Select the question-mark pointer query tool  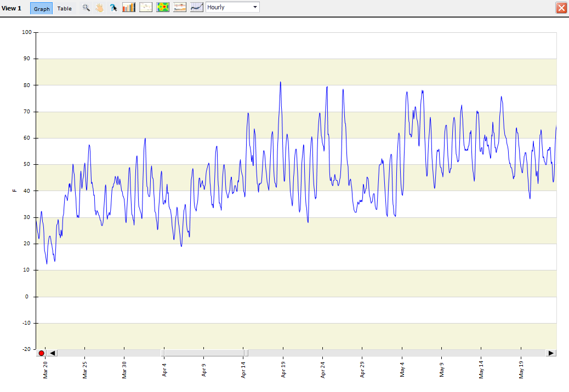[113, 8]
